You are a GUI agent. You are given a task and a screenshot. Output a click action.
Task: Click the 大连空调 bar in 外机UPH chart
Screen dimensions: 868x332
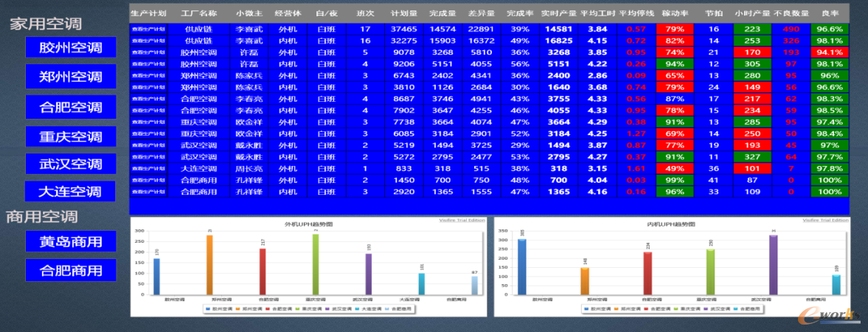tap(422, 284)
